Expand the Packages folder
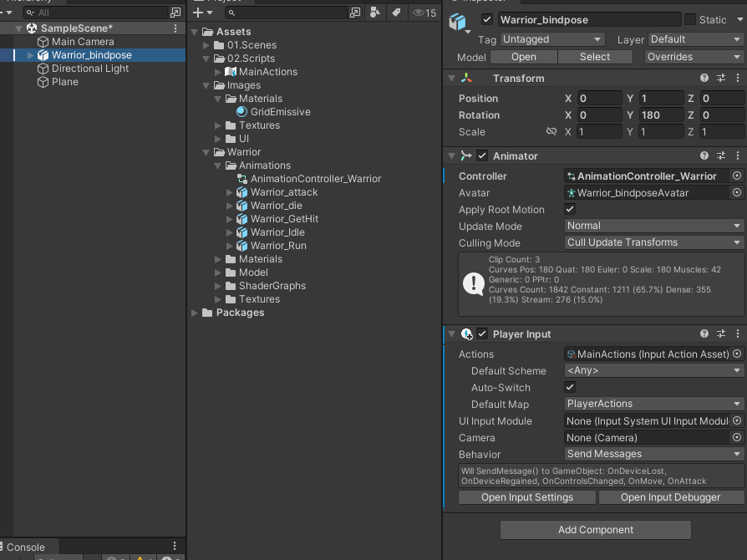747x560 pixels. [195, 313]
